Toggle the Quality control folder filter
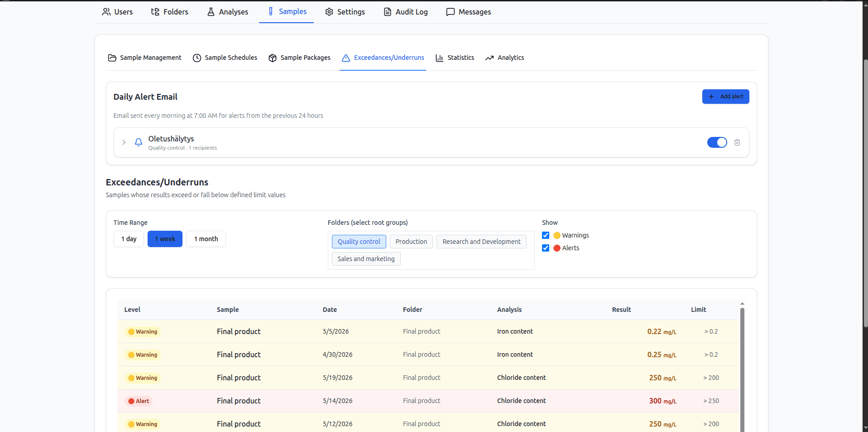Screen dimensions: 868x432 [359, 242]
